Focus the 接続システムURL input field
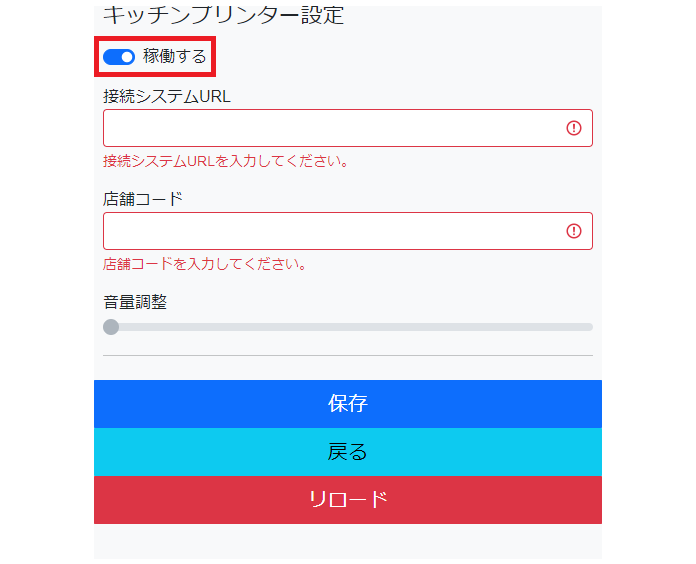The width and height of the screenshot is (696, 564). [x=330, y=128]
